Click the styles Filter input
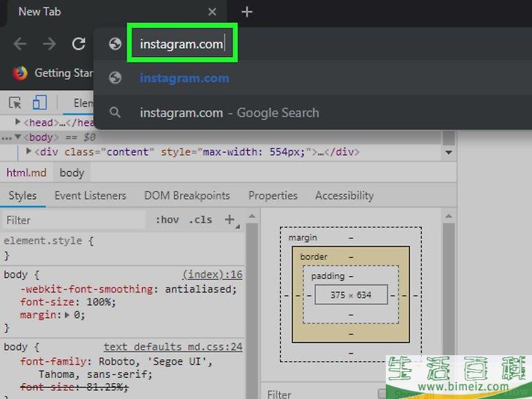532x399 pixels. tap(75, 220)
